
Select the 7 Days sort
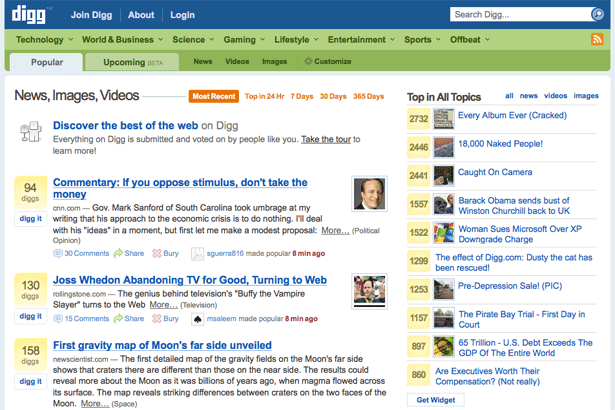(302, 96)
